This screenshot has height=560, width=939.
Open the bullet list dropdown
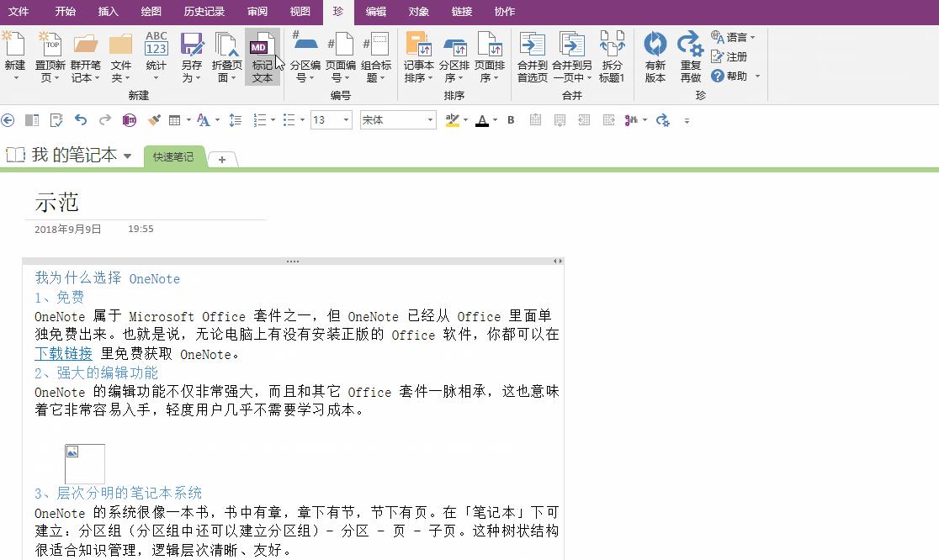[302, 120]
